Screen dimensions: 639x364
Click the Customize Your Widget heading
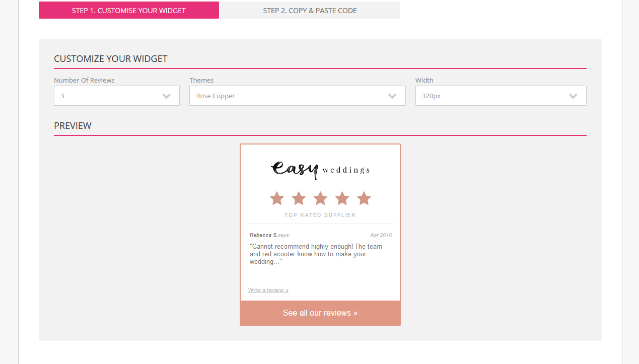[111, 59]
